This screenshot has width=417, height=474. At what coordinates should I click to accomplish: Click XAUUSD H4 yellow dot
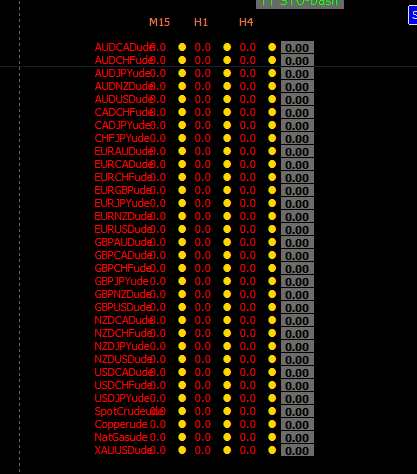point(272,450)
